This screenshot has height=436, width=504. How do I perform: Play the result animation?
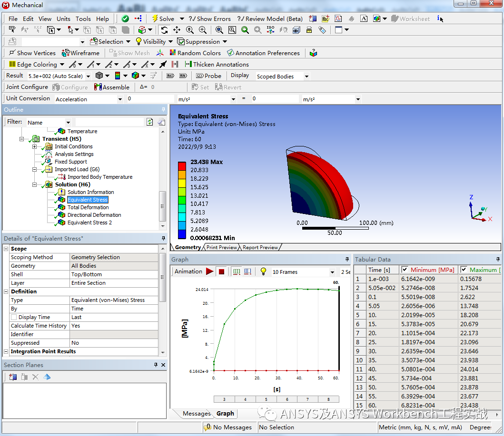pos(209,271)
